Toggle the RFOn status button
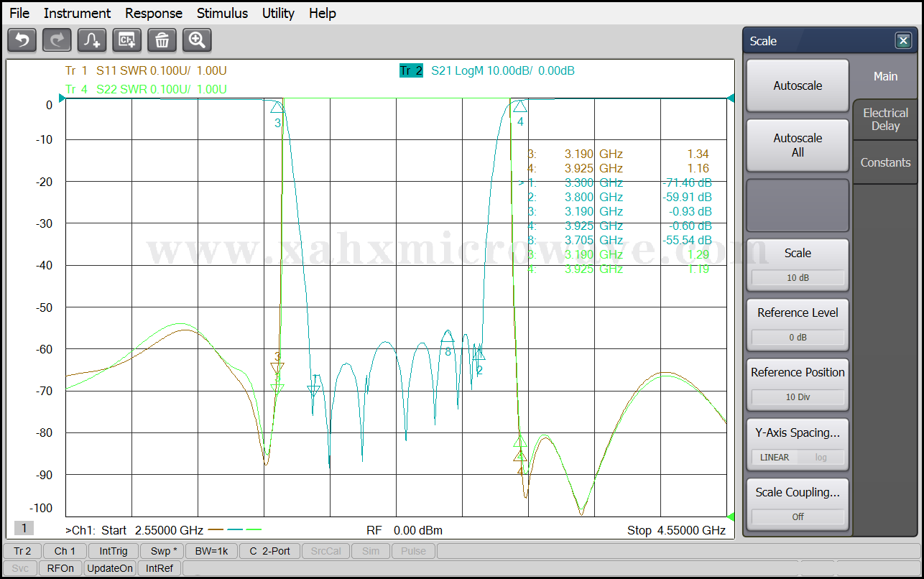924x579 pixels. 60,568
